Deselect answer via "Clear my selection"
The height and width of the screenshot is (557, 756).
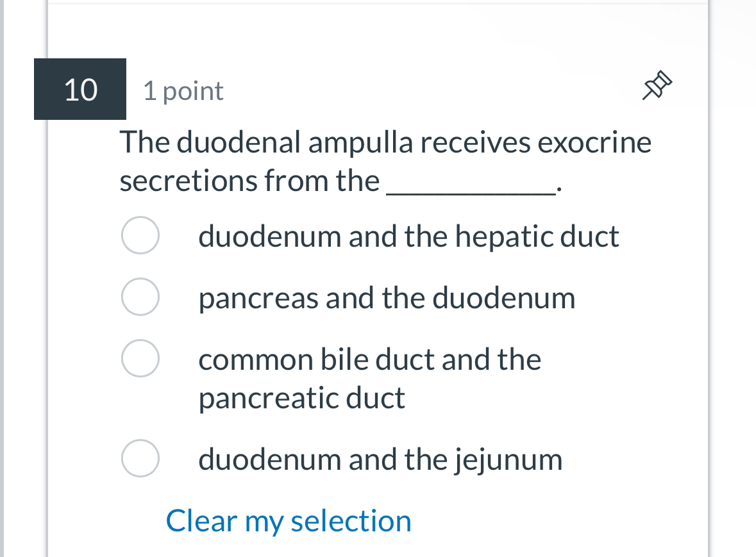(288, 520)
